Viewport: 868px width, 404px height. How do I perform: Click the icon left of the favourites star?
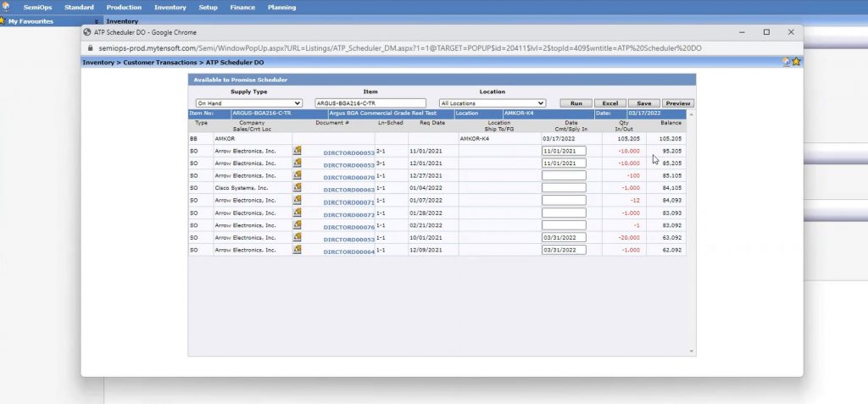coord(786,62)
